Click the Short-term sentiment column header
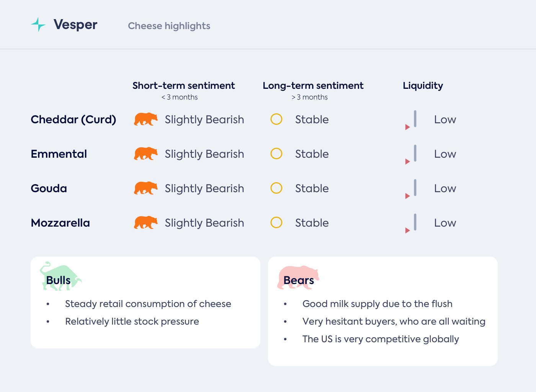The image size is (536, 392). 183,85
